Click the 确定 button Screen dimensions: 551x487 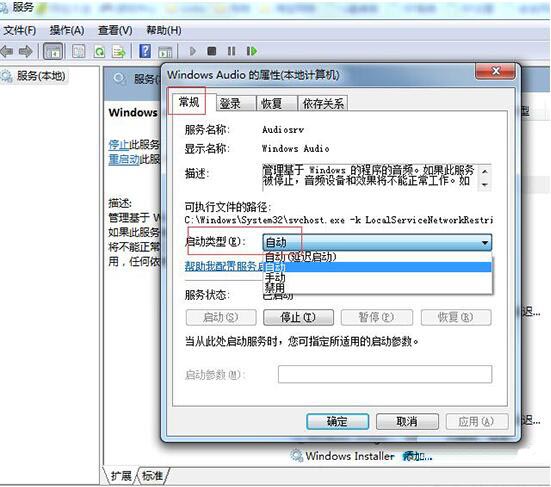[x=337, y=421]
